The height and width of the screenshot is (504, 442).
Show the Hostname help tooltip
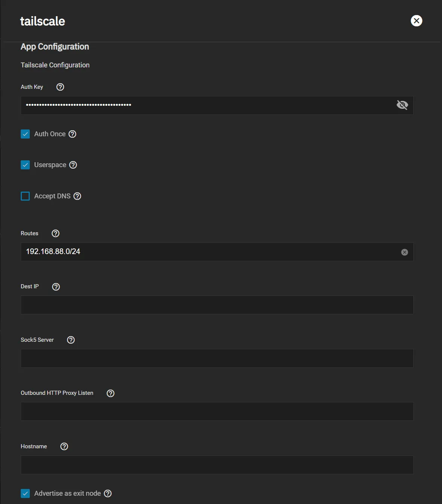point(64,446)
